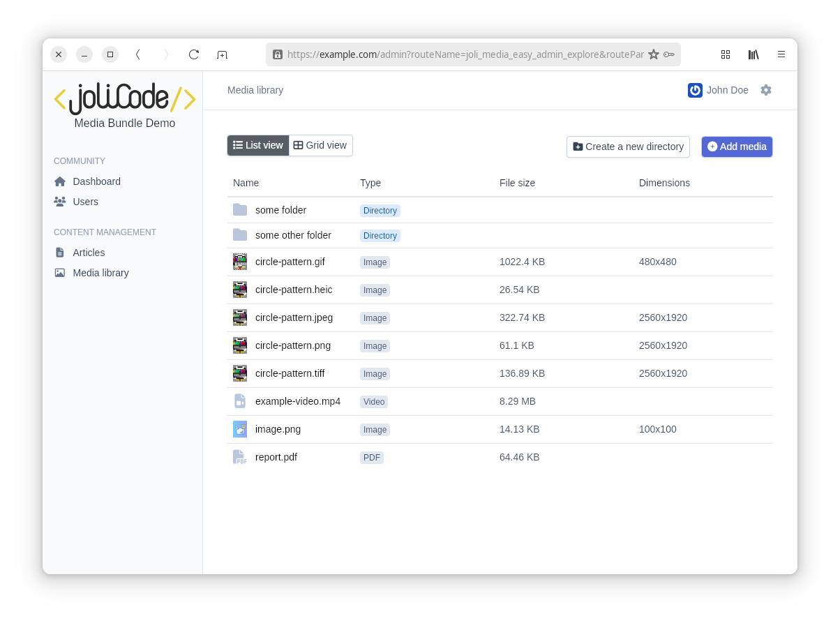Open Articles in Content Management
Viewport: 840px width, 621px height.
pos(89,253)
